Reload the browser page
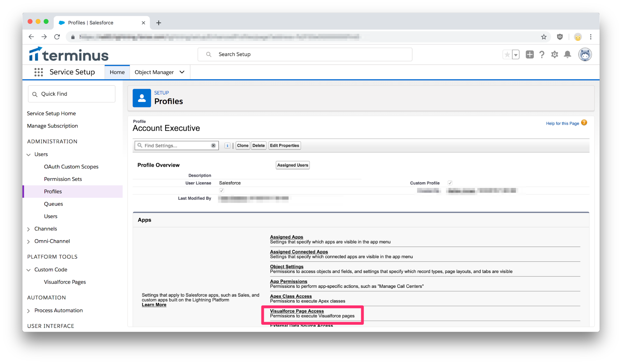Image resolution: width=622 pixels, height=364 pixels. click(x=57, y=37)
